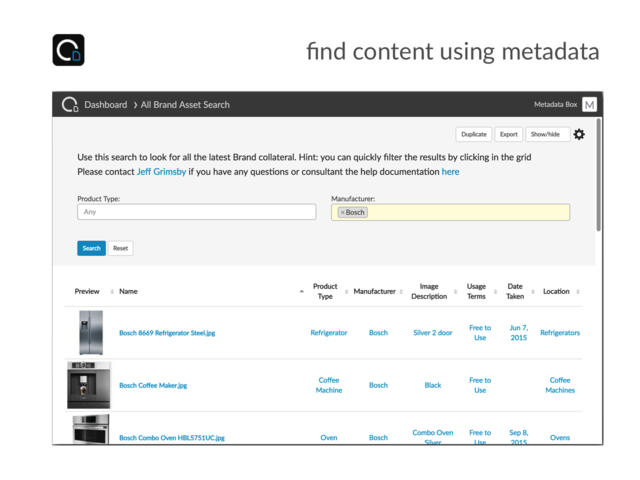Filter by Silver 2 door description
Image resolution: width=640 pixels, height=480 pixels.
(433, 333)
